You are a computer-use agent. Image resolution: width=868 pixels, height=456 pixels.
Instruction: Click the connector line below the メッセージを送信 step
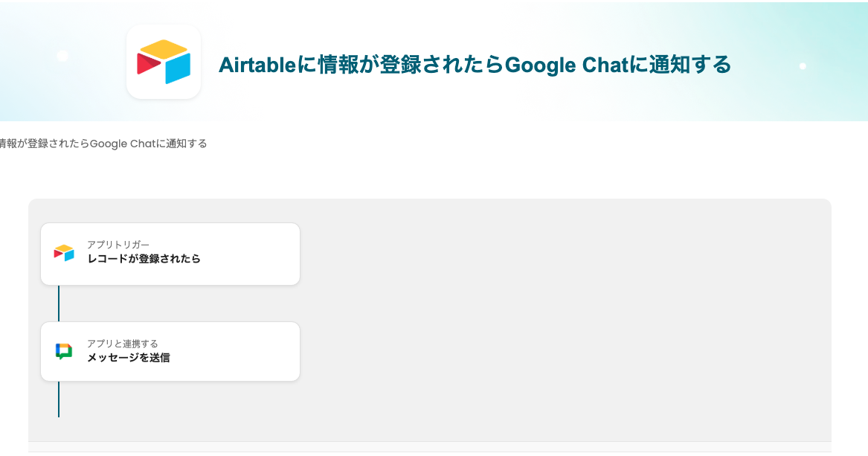click(x=59, y=399)
